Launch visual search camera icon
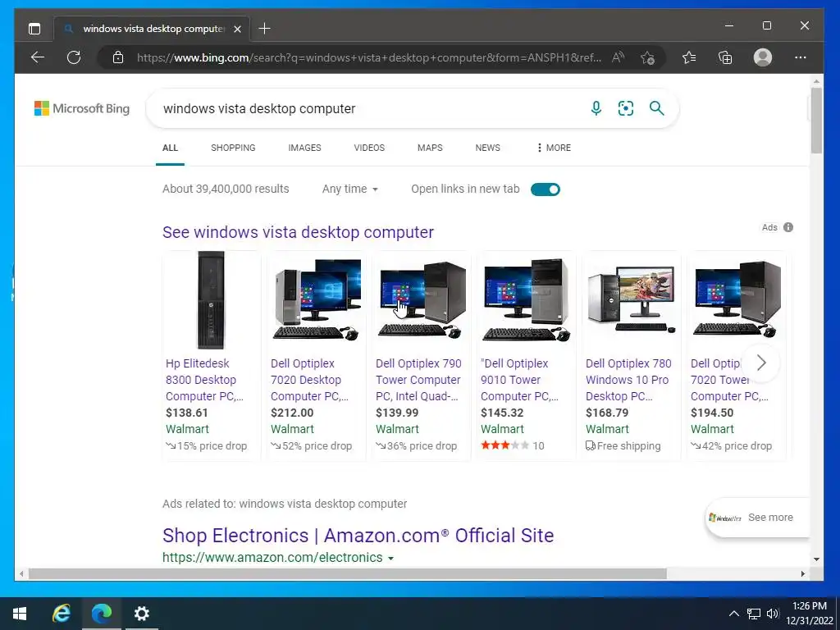The width and height of the screenshot is (840, 630). pyautogui.click(x=626, y=108)
